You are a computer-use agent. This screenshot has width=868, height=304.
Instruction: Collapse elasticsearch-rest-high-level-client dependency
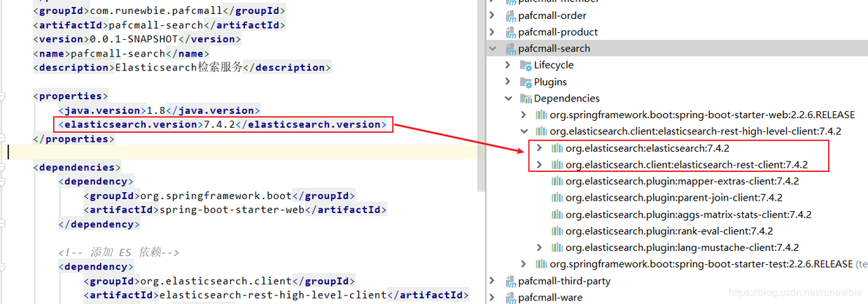(524, 131)
